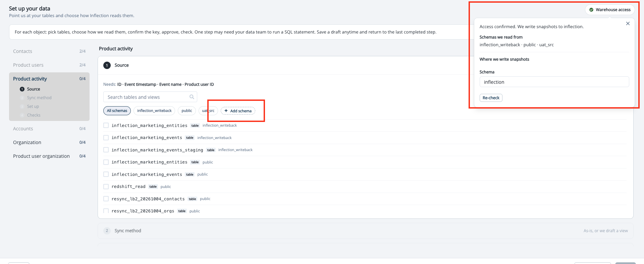Go to Set up sub-step in sidebar

tap(33, 107)
